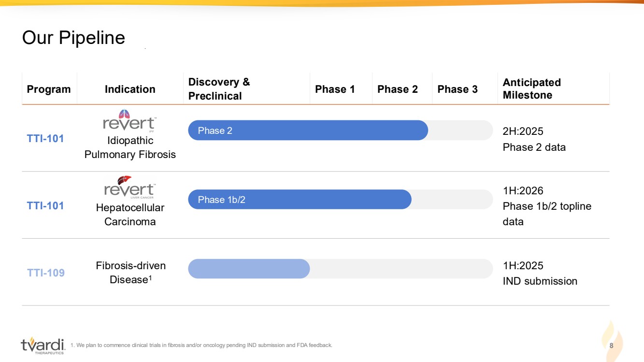Click the footnote about IND submission
The height and width of the screenshot is (362, 644).
[x=201, y=345]
